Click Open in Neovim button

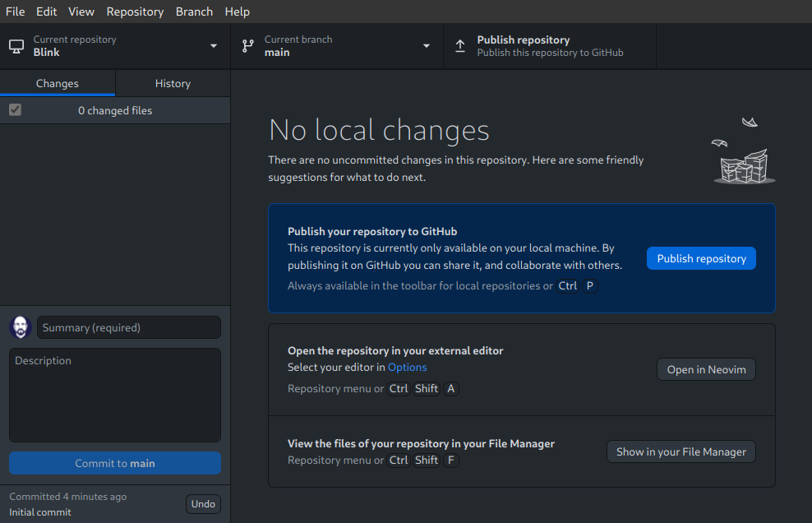click(706, 369)
